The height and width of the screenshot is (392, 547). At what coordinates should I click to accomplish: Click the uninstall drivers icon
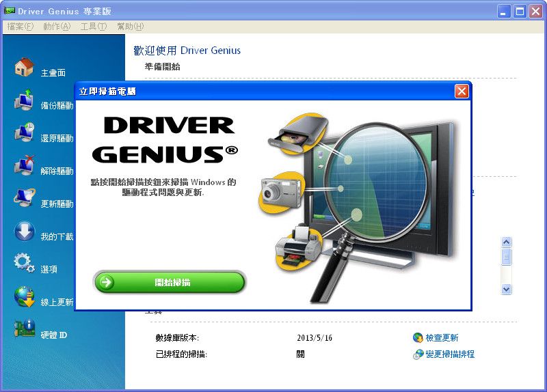25,165
